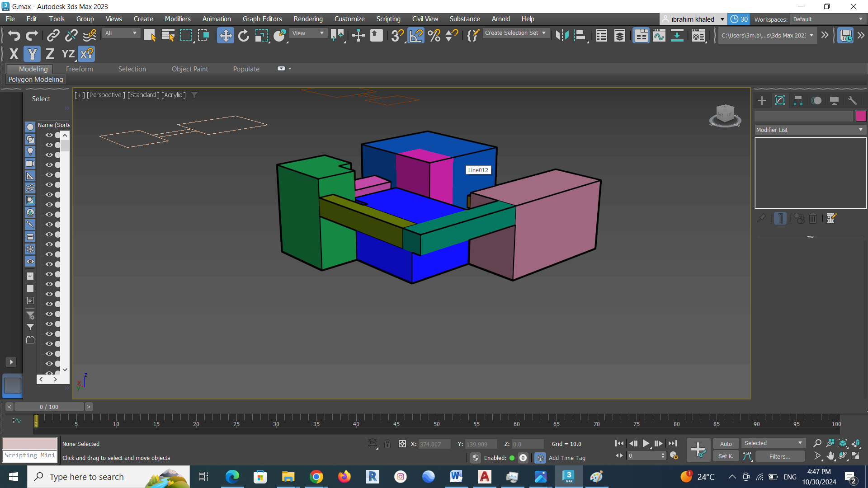This screenshot has height=488, width=868.
Task: Click the Unlink Selection icon
Action: coord(71,35)
